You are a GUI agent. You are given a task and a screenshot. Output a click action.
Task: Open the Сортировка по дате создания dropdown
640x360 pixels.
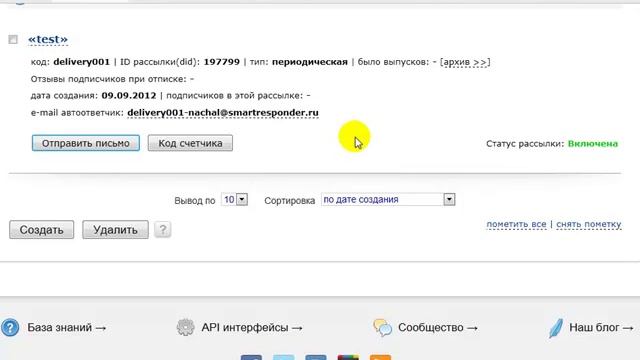[388, 200]
